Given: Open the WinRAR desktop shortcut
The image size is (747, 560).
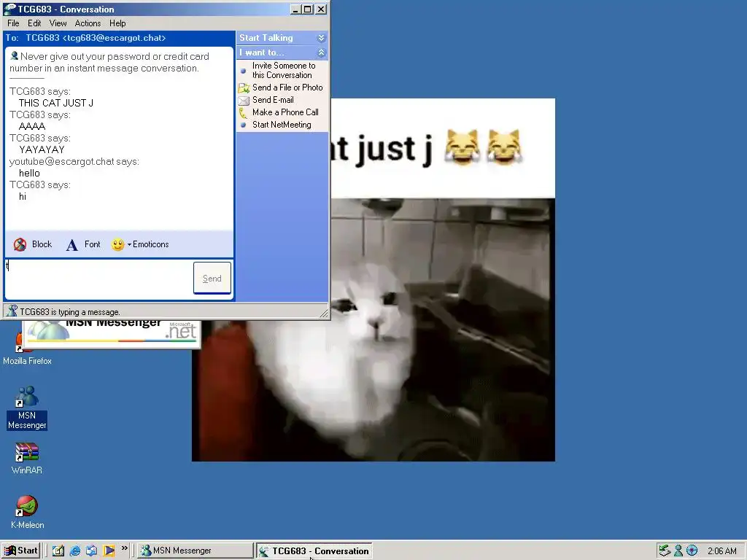Looking at the screenshot, I should pyautogui.click(x=27, y=458).
